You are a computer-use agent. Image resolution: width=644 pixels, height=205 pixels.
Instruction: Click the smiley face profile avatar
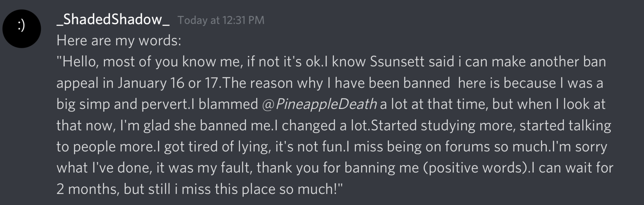pyautogui.click(x=22, y=29)
